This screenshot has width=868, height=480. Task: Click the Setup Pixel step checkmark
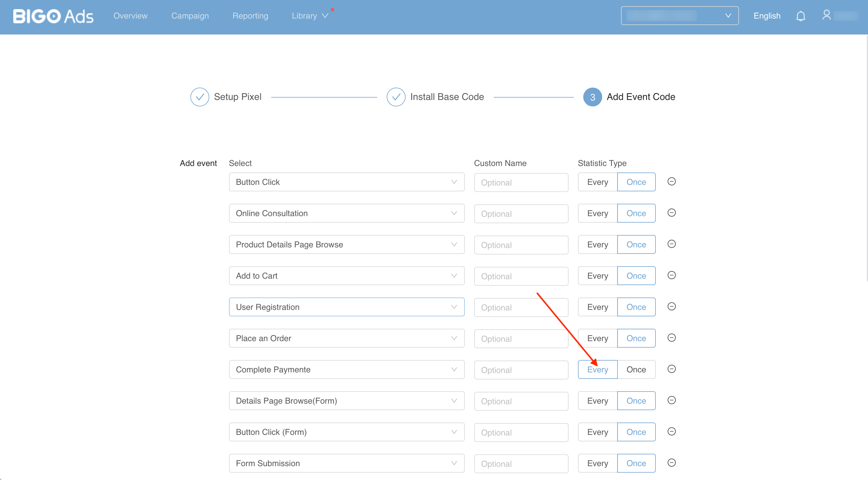[200, 97]
